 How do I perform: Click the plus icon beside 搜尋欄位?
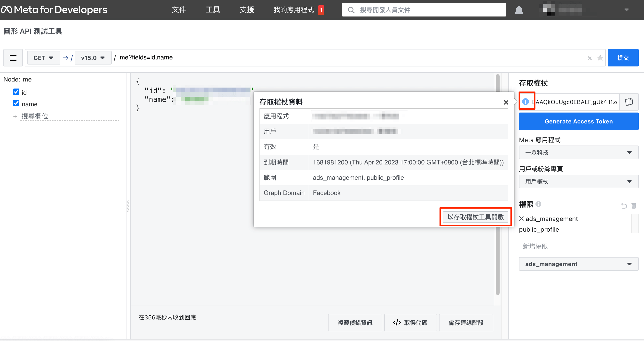tap(15, 116)
